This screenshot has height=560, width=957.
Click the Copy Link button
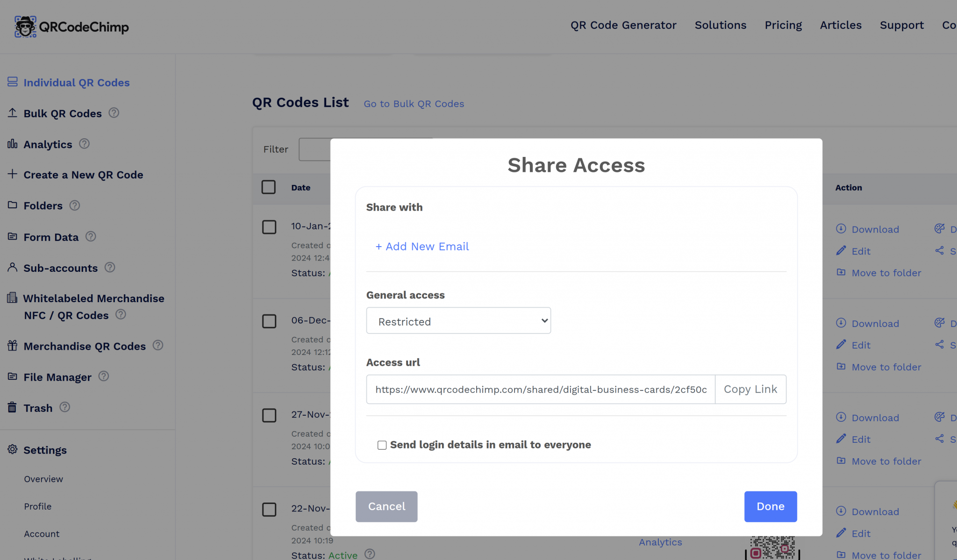click(750, 389)
